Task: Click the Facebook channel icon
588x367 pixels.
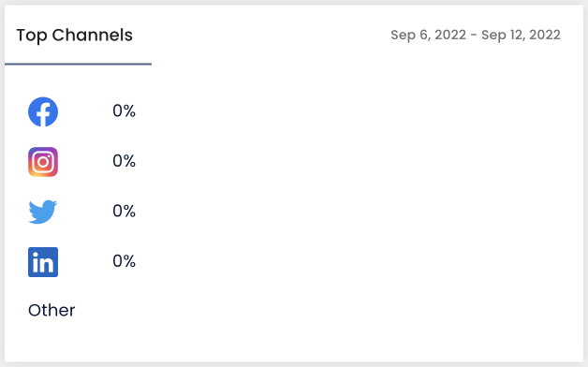Action: click(43, 111)
